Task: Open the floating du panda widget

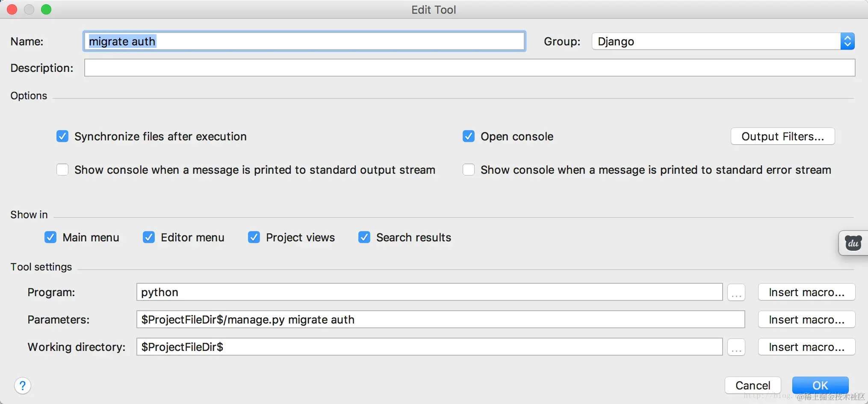Action: coord(853,243)
